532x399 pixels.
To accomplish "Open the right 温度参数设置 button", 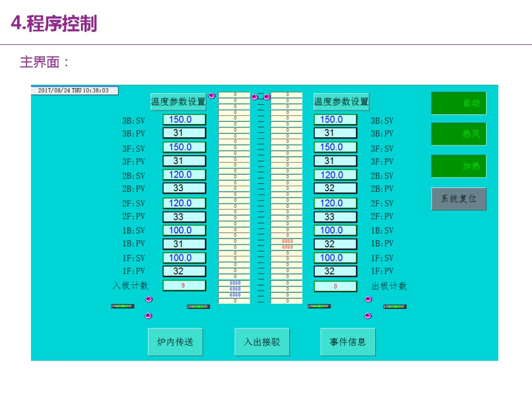I will click(x=341, y=101).
